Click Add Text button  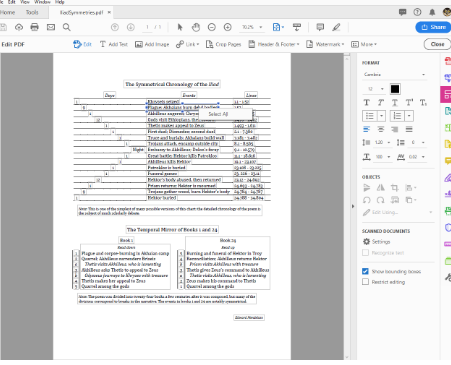pyautogui.click(x=114, y=44)
